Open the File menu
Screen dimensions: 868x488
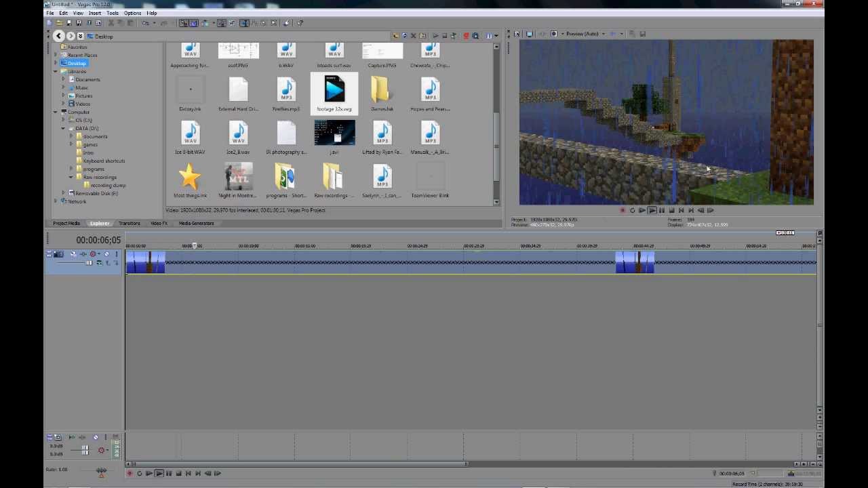(x=50, y=13)
